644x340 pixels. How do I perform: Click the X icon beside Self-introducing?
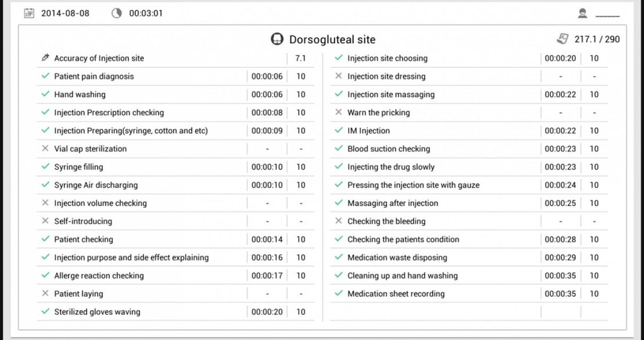pos(44,221)
